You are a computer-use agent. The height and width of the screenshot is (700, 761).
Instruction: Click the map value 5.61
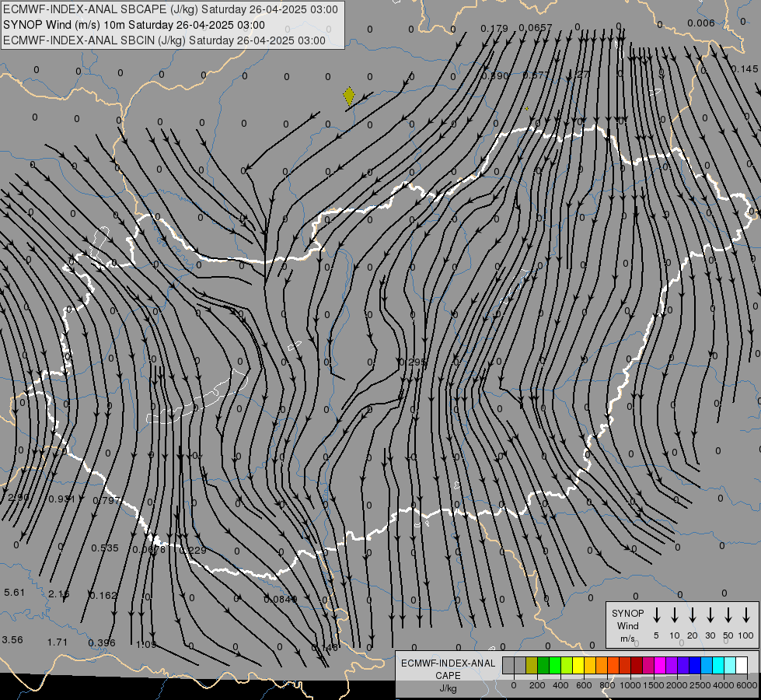point(14,592)
